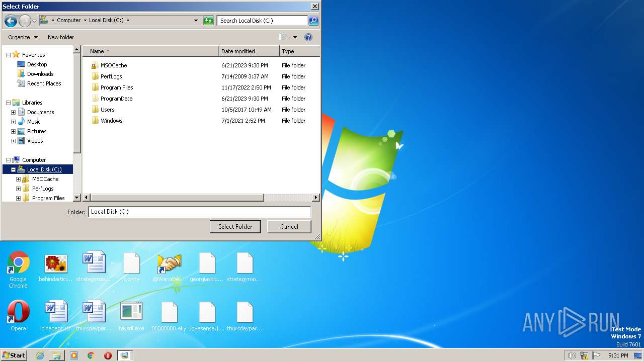Sort by Date modified column header

click(249, 51)
